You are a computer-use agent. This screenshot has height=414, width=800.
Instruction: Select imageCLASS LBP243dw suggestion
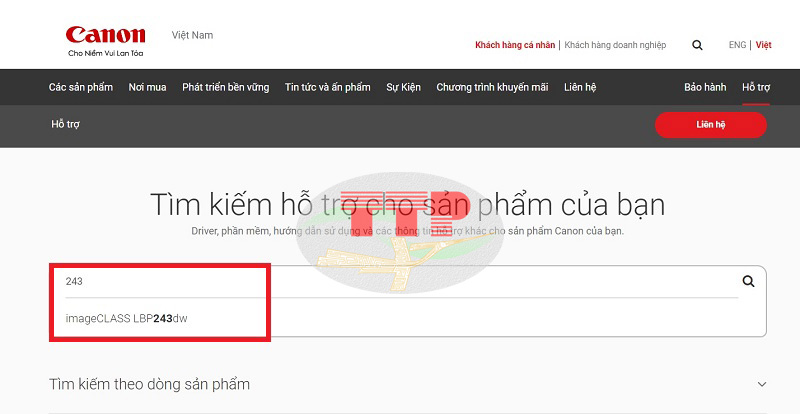tap(127, 319)
